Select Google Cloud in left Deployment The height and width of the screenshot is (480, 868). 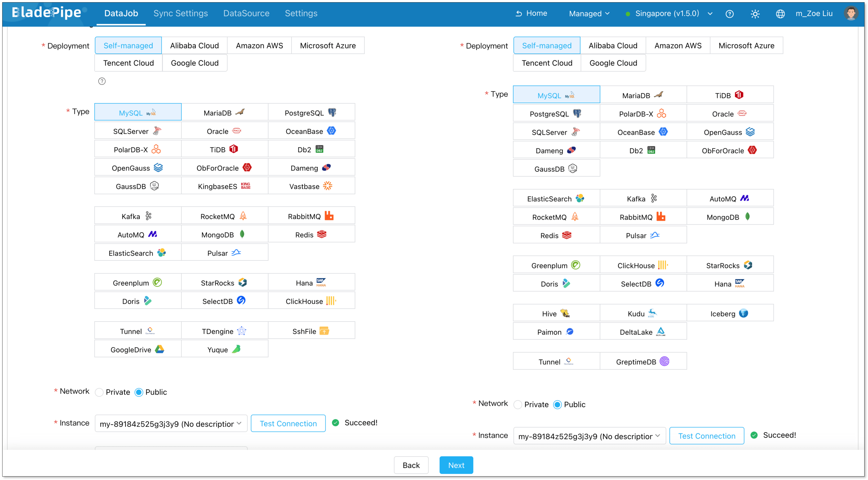(195, 63)
